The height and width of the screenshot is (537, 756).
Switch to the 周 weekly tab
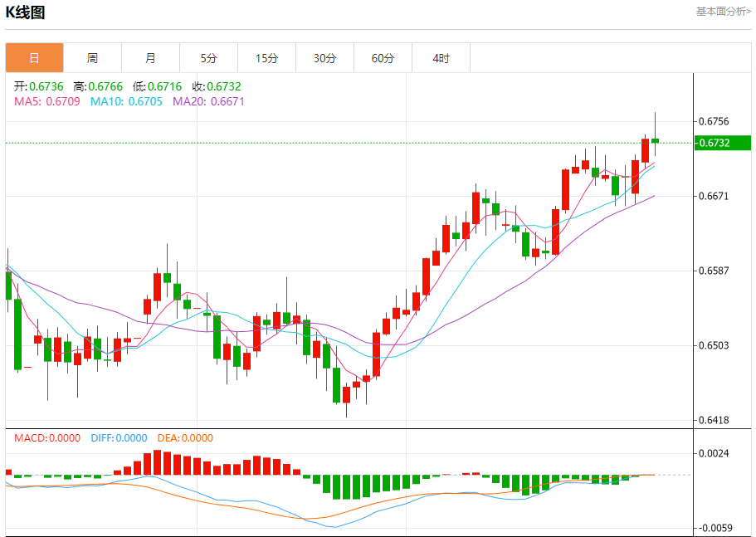[92, 58]
